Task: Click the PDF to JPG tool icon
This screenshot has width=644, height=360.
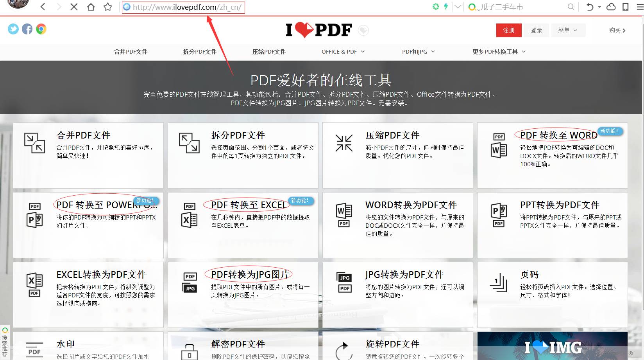Action: pyautogui.click(x=190, y=283)
